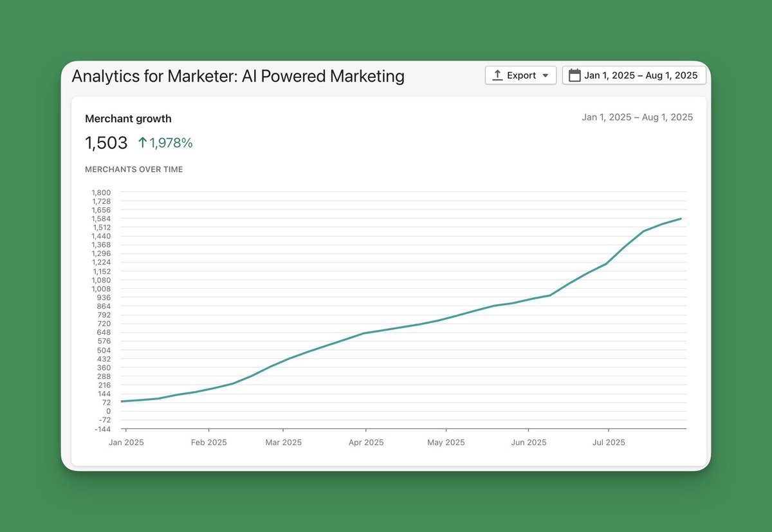
Task: Click the page title Analytics for Marketer
Action: pyautogui.click(x=238, y=76)
